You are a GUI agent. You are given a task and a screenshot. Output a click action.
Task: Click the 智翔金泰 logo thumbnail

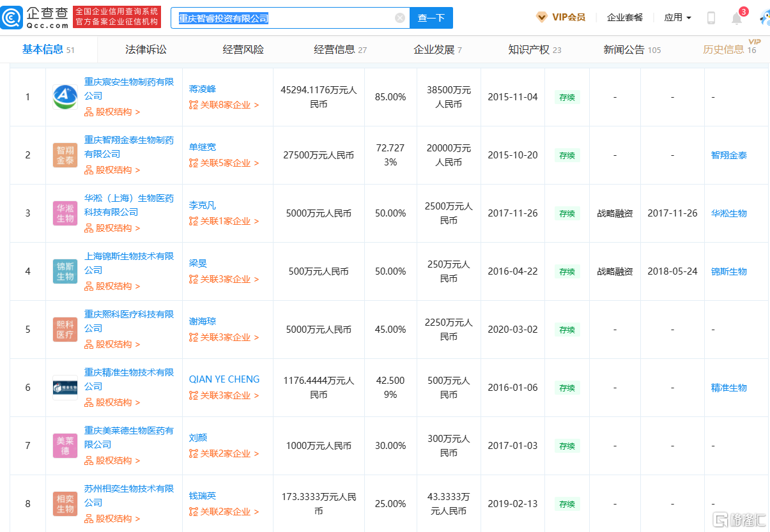(65, 155)
